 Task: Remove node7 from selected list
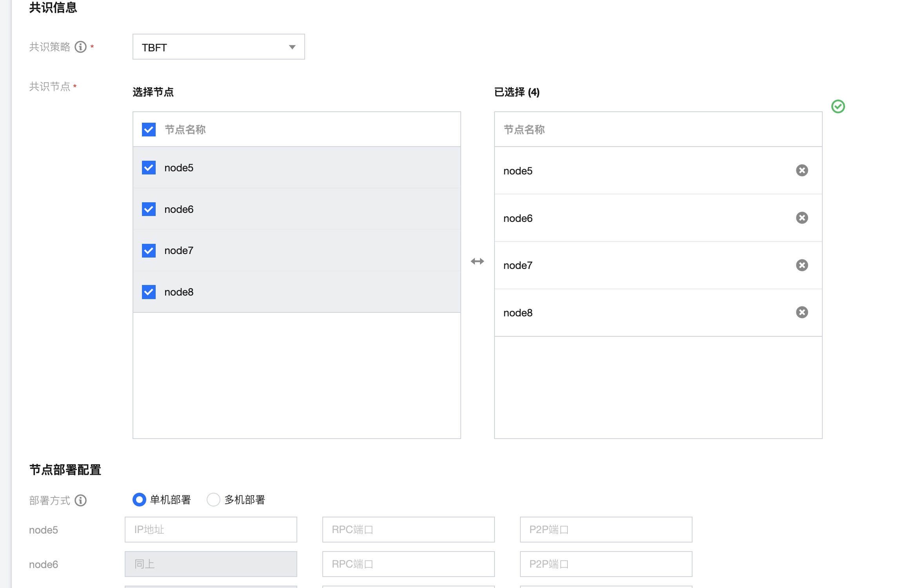(802, 265)
